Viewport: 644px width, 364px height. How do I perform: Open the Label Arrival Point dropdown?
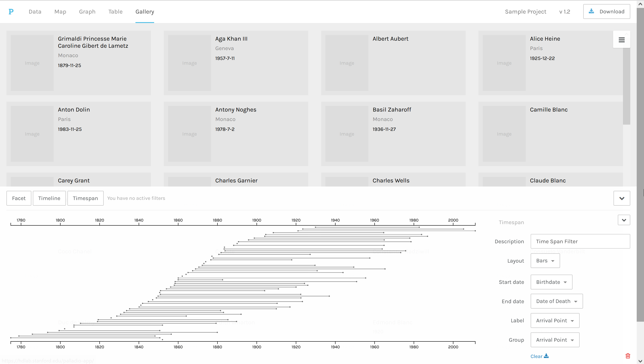tap(555, 320)
